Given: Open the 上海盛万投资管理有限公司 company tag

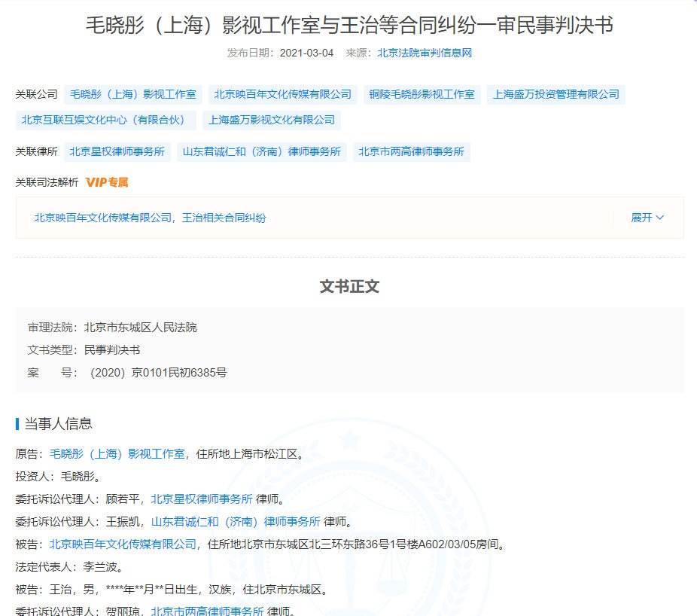Looking at the screenshot, I should point(556,94).
